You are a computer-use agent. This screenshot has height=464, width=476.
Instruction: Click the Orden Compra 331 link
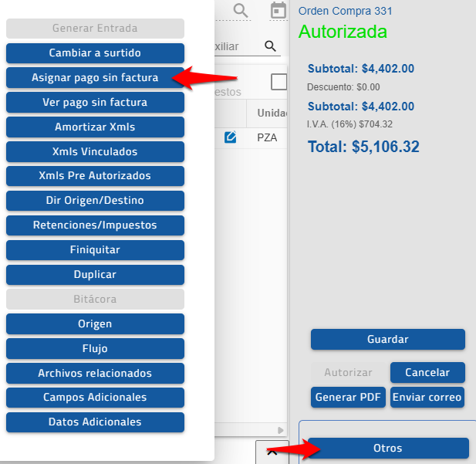(345, 11)
